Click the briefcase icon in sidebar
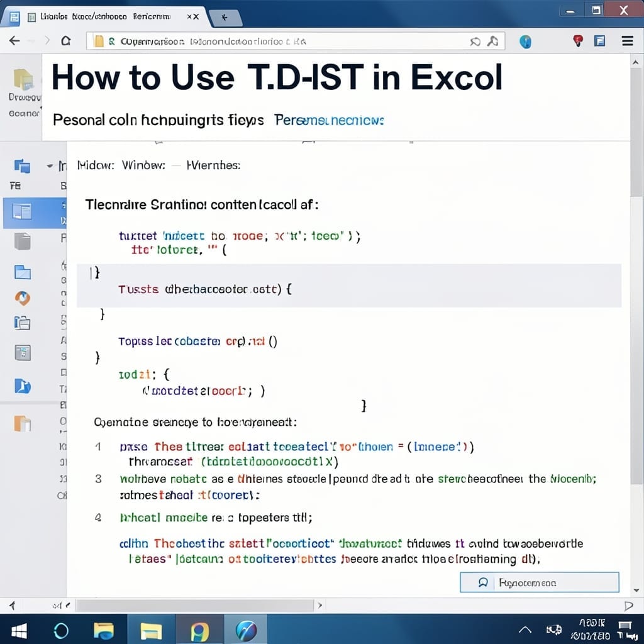The width and height of the screenshot is (644, 644). pyautogui.click(x=23, y=323)
